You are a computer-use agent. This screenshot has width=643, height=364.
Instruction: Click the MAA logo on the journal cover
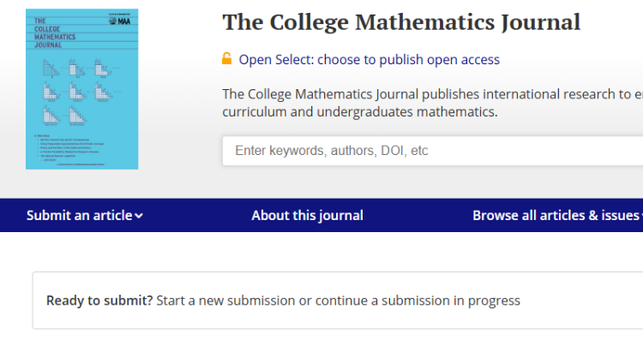pyautogui.click(x=120, y=21)
